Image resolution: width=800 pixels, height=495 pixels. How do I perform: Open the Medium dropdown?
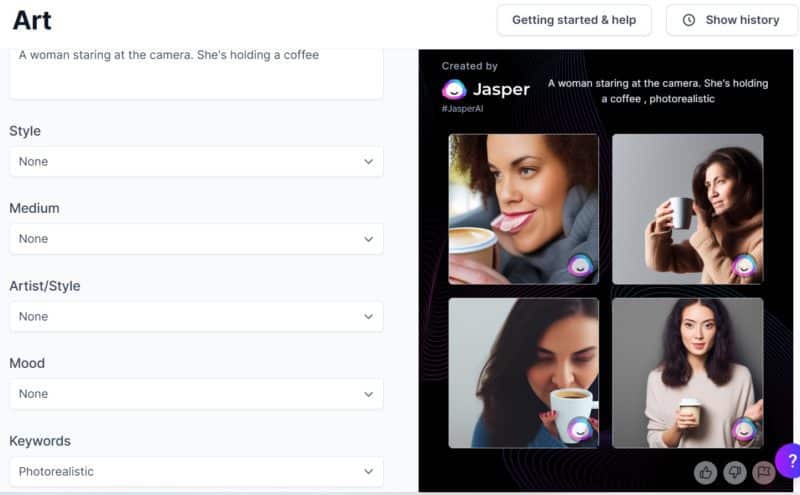[196, 239]
